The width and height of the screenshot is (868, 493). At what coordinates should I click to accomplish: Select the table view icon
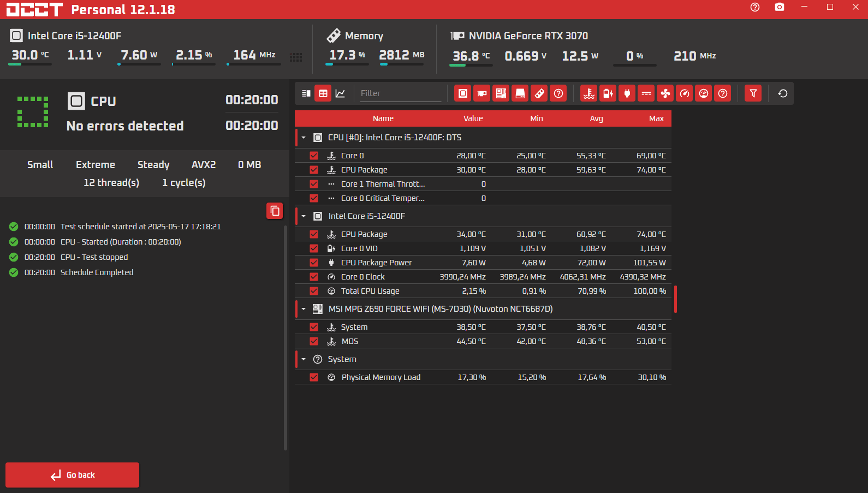click(323, 93)
